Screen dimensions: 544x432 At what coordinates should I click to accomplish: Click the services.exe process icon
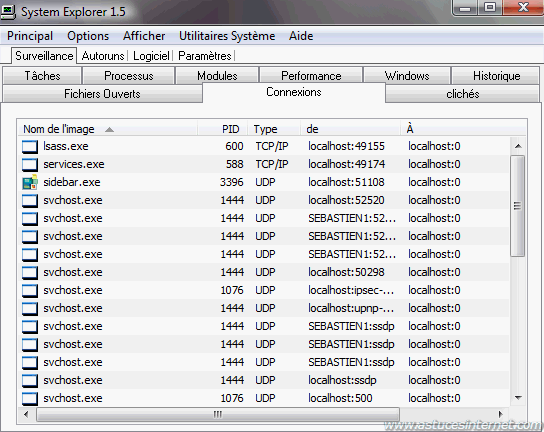pos(30,165)
